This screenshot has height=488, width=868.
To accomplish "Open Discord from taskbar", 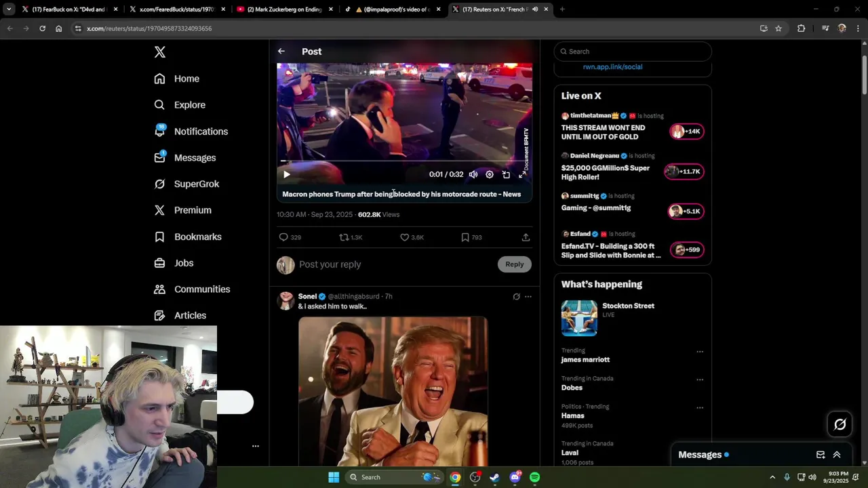I will [515, 477].
